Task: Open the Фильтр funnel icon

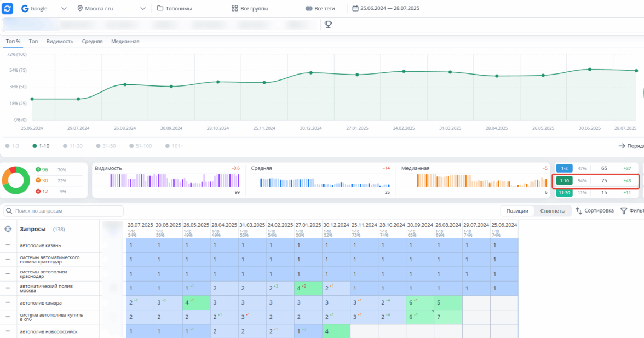Action: point(624,211)
